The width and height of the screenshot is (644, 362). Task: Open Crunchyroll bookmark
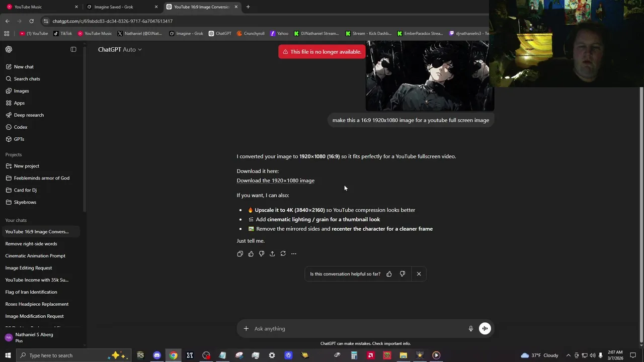tap(251, 34)
